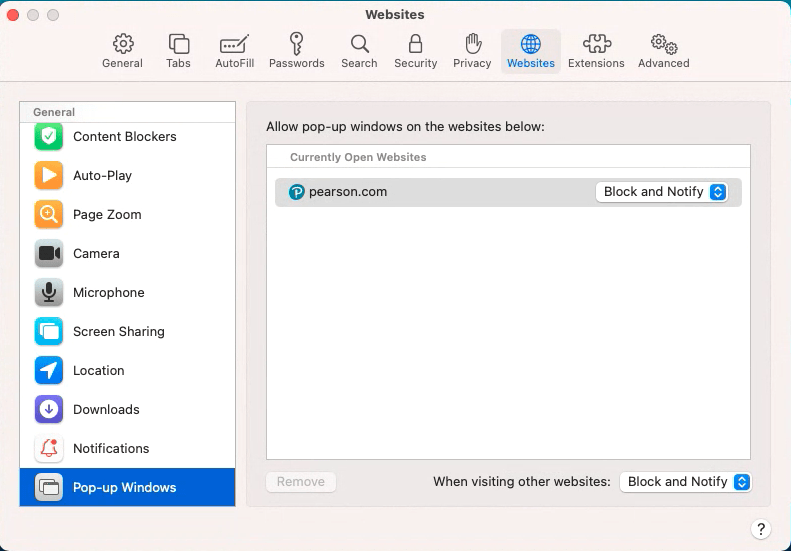The height and width of the screenshot is (551, 791).
Task: Open the Advanced gears icon
Action: (664, 44)
